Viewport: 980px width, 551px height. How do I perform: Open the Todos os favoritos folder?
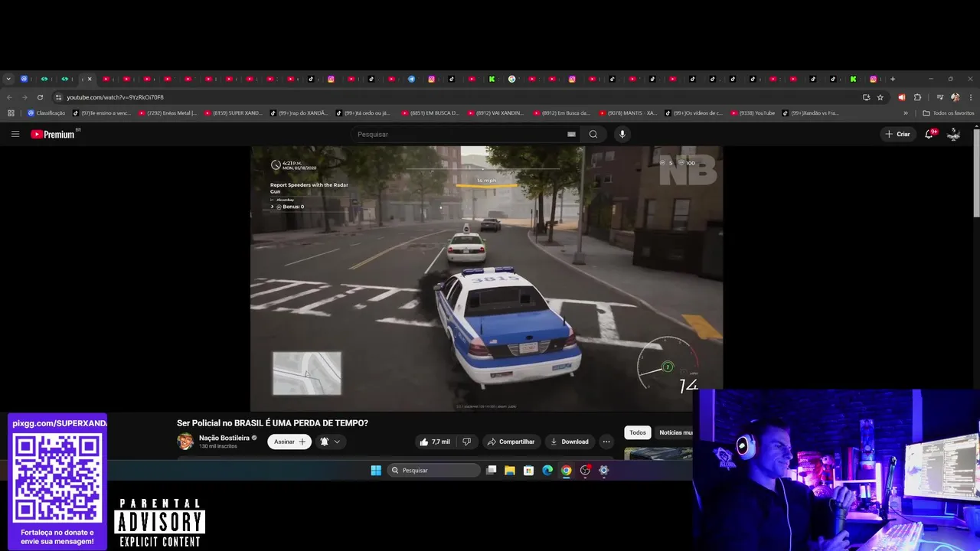(949, 113)
